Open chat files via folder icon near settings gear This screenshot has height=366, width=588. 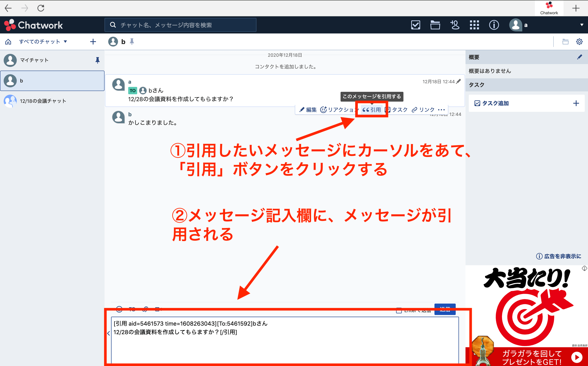pos(566,42)
